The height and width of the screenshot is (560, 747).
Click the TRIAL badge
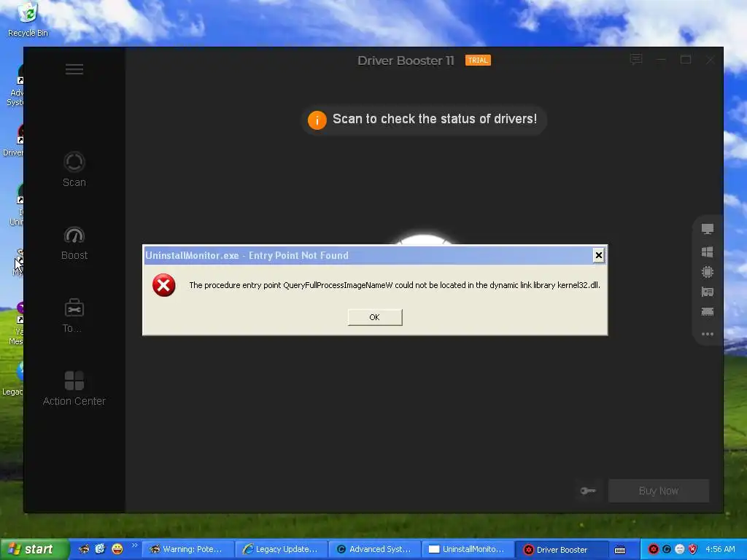click(x=478, y=61)
